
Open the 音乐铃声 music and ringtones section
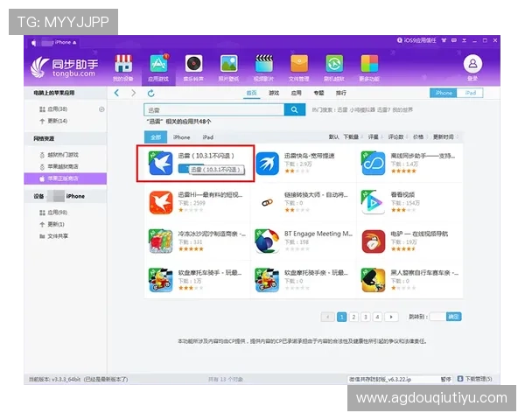click(193, 68)
